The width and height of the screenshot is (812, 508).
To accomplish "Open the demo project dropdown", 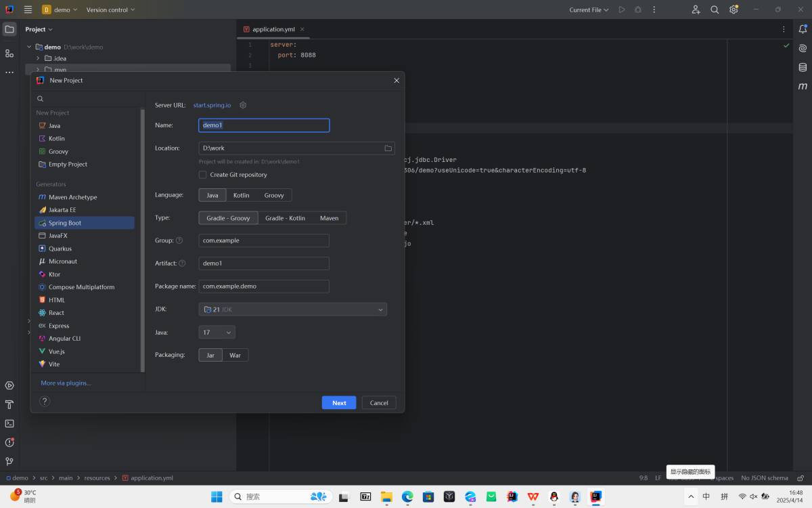I will coord(60,9).
